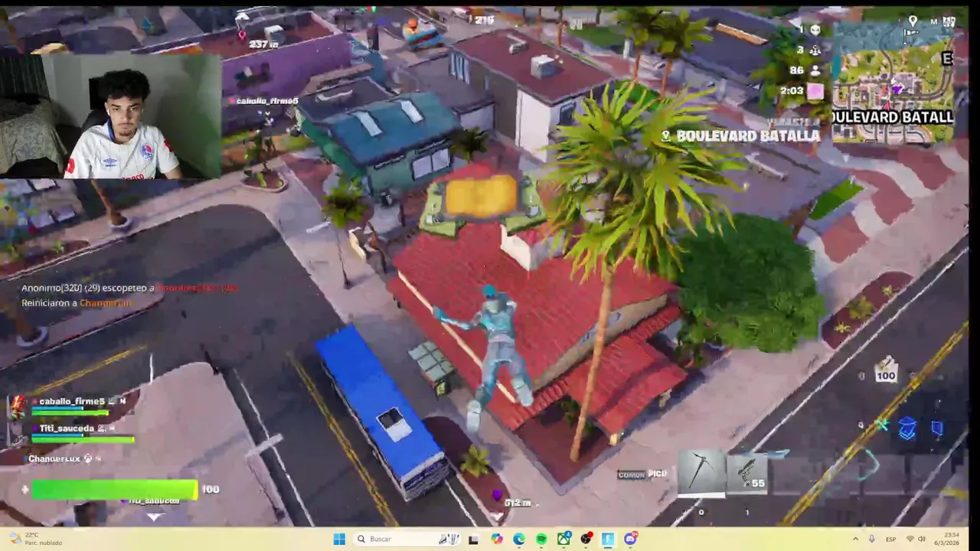Open the volume tray icon
Viewport: 980px width, 551px height.
coord(923,539)
